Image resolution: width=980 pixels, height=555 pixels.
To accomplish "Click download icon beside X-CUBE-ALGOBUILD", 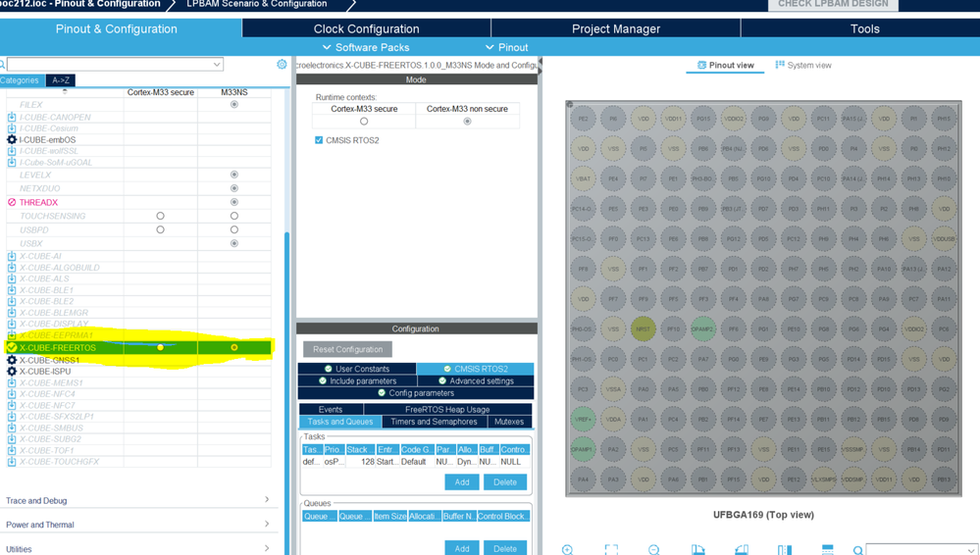I will (11, 267).
